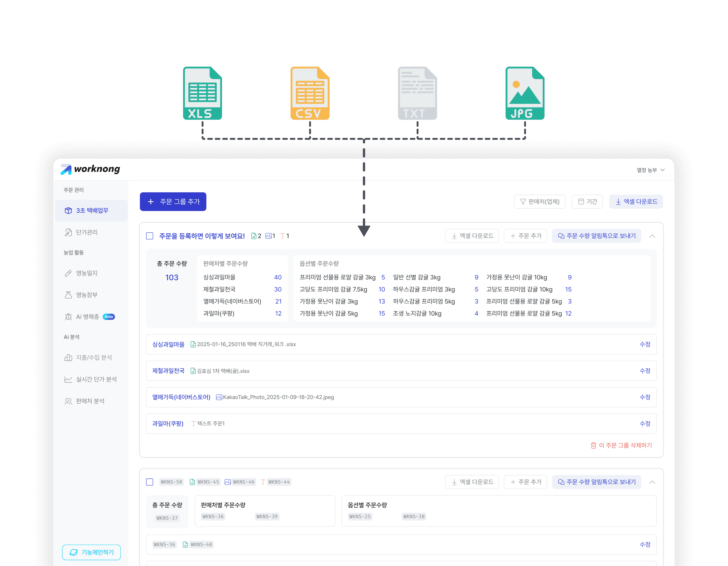Open the 열정 농부 user dropdown

650,170
